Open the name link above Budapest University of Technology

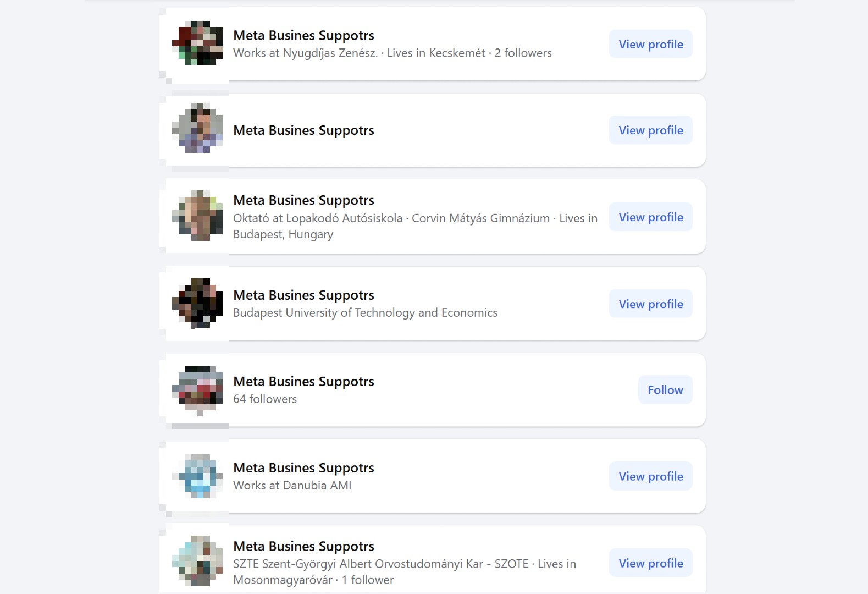coord(303,295)
